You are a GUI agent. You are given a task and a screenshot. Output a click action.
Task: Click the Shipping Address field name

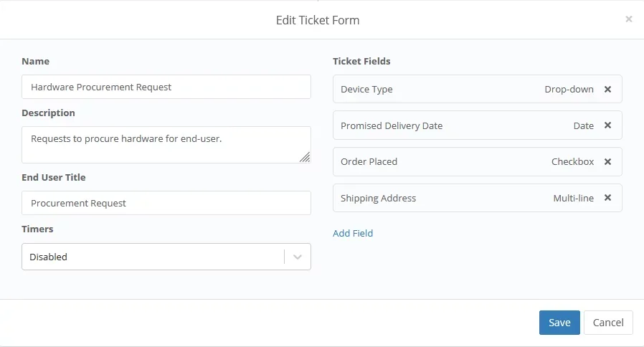378,198
